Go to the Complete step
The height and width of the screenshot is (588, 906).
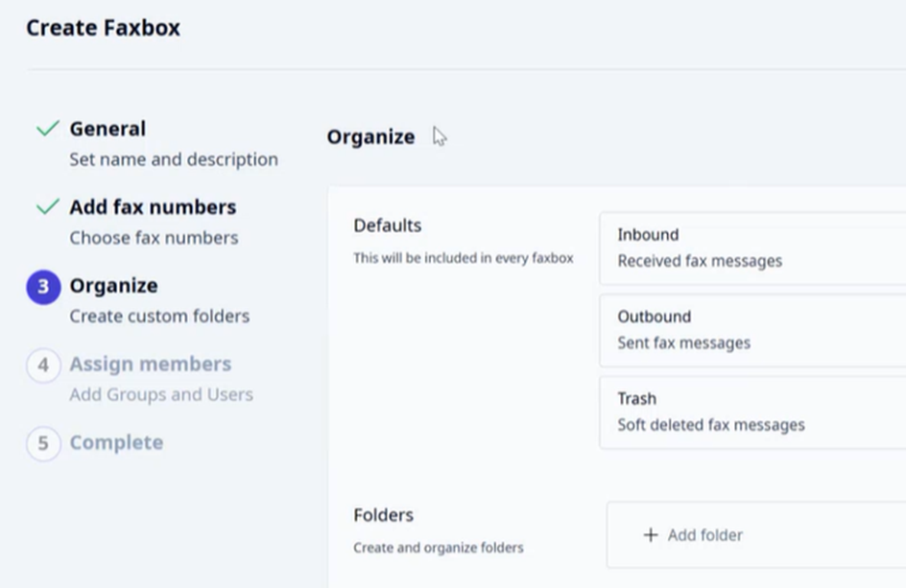[x=116, y=442]
